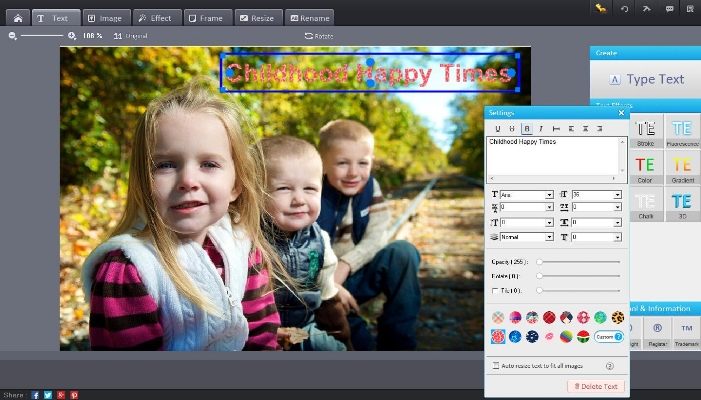Toggle italic formatting in Settings

tap(541, 129)
